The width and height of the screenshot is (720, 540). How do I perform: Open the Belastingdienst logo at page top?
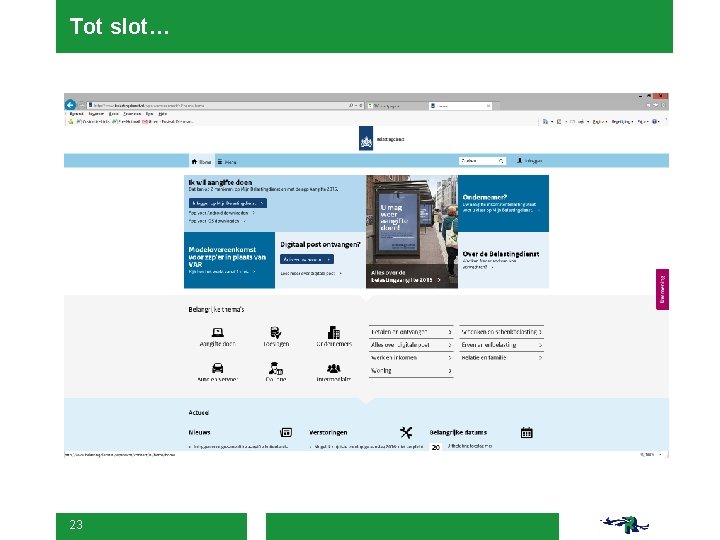coord(366,138)
